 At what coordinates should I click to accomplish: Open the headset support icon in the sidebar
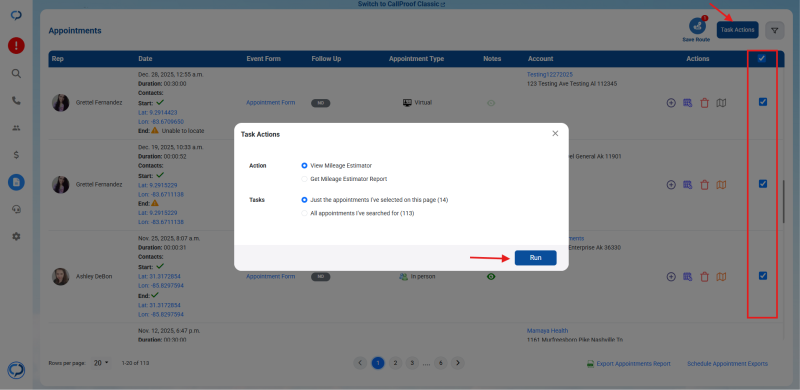[x=16, y=209]
